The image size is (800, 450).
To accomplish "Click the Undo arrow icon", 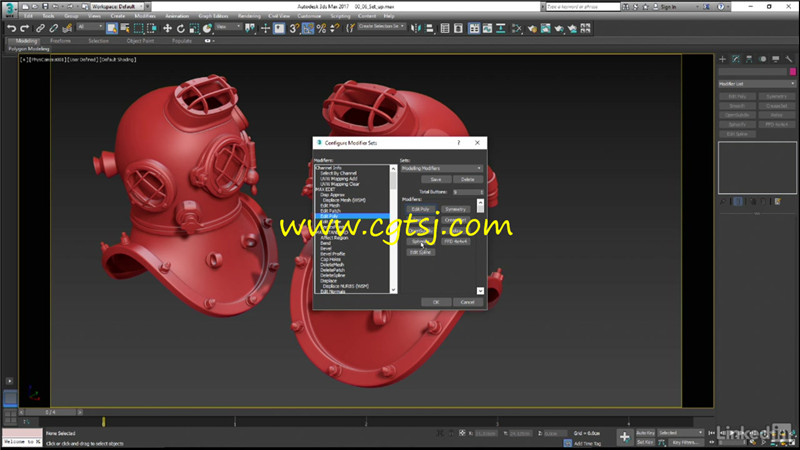I will coord(11,29).
